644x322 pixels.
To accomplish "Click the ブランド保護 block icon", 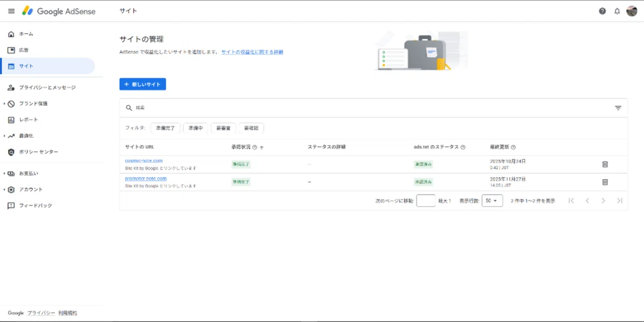I will 11,104.
